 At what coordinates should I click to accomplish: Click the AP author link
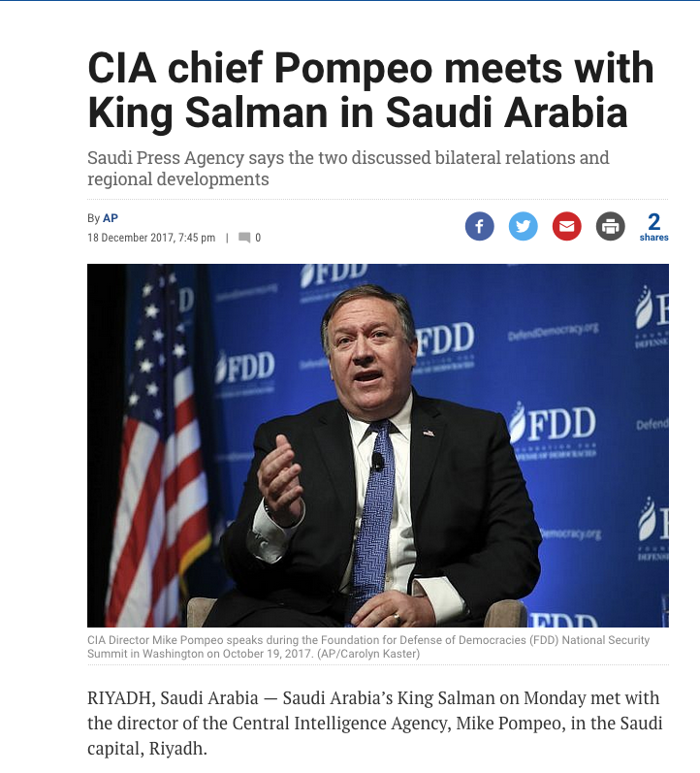(x=111, y=218)
